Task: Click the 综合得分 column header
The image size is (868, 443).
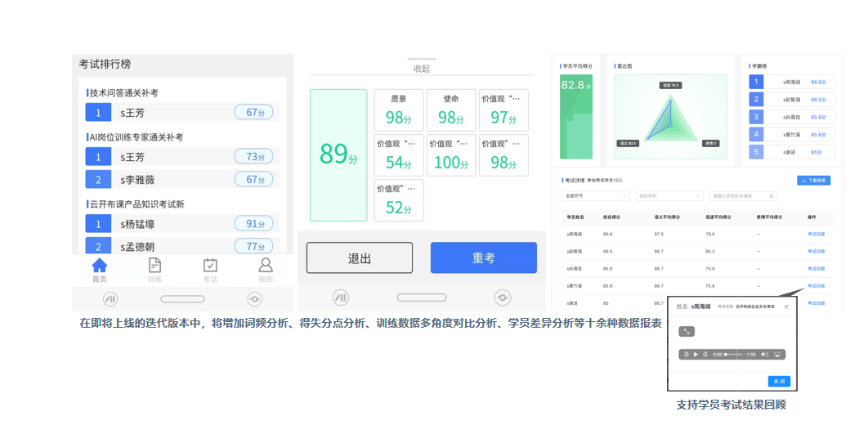Action: (611, 217)
